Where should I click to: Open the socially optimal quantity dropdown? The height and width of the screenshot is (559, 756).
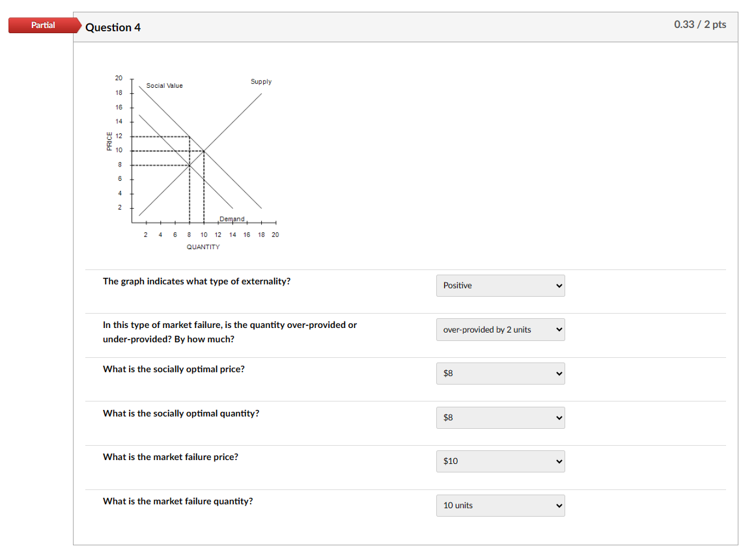click(x=499, y=418)
